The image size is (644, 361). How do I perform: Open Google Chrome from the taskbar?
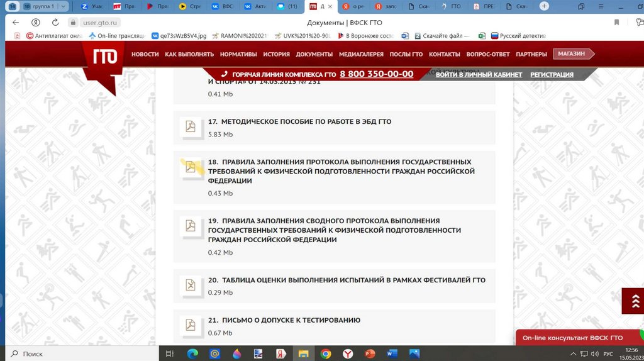tap(326, 354)
